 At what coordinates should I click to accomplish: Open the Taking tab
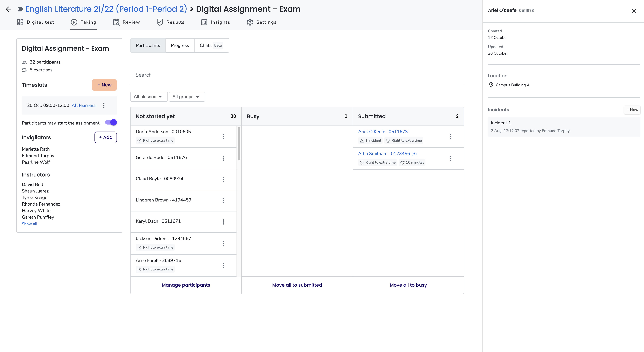83,22
